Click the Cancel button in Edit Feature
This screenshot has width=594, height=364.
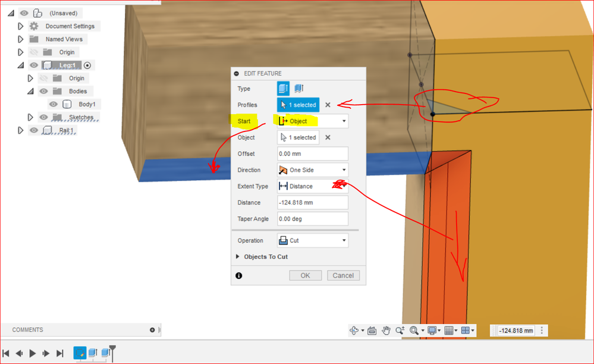tap(343, 275)
